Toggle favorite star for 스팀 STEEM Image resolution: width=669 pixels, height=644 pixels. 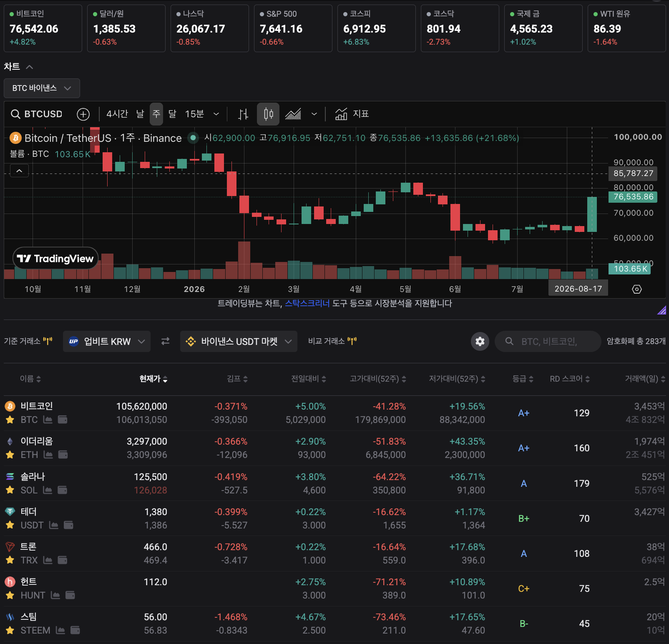point(10,630)
